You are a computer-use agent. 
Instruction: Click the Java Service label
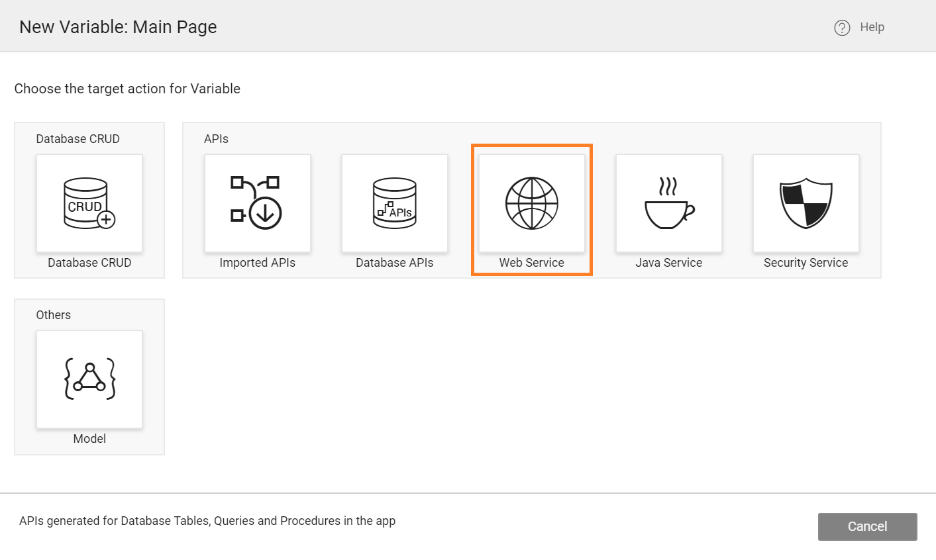point(668,262)
